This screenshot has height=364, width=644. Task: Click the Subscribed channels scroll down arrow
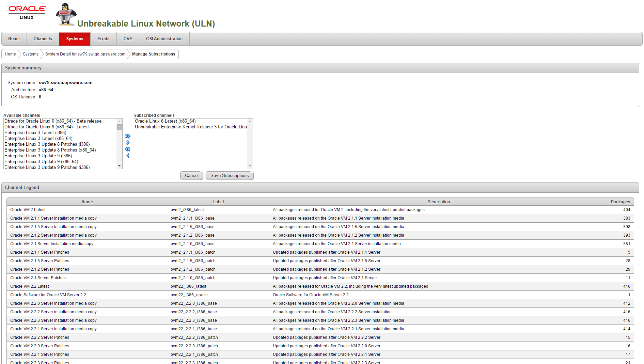[x=250, y=166]
